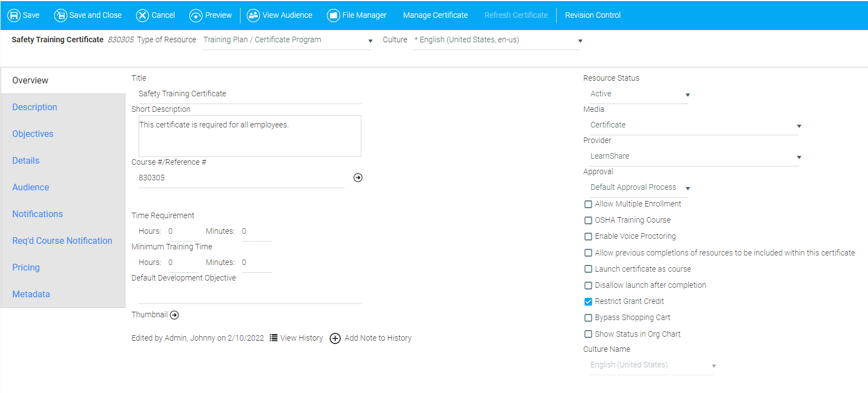Click the Save and Close icon
The height and width of the screenshot is (393, 868).
click(x=60, y=15)
